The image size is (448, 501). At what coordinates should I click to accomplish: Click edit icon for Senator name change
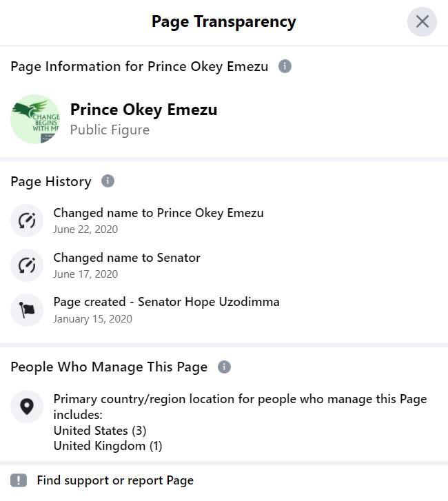(x=27, y=265)
